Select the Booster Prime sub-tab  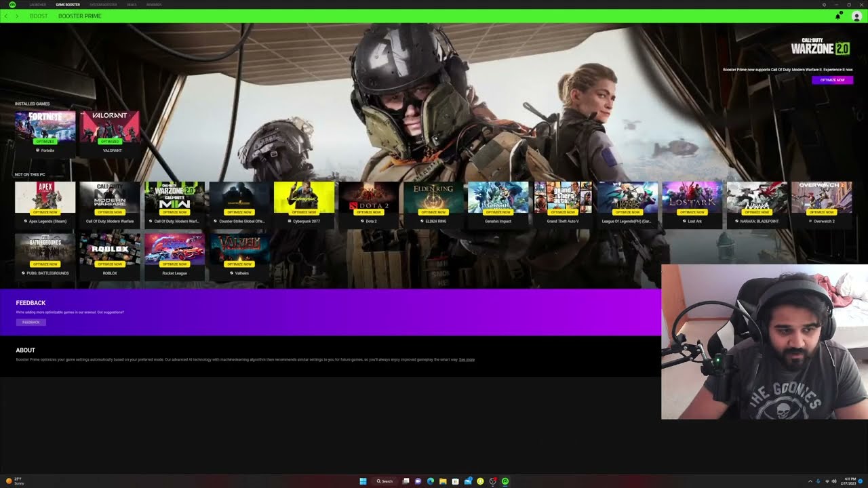point(79,16)
